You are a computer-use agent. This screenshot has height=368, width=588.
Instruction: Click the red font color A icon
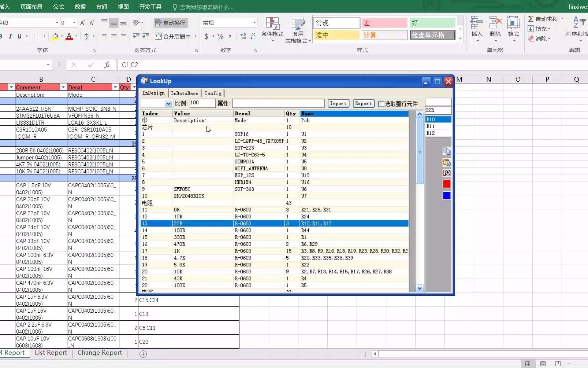(69, 36)
